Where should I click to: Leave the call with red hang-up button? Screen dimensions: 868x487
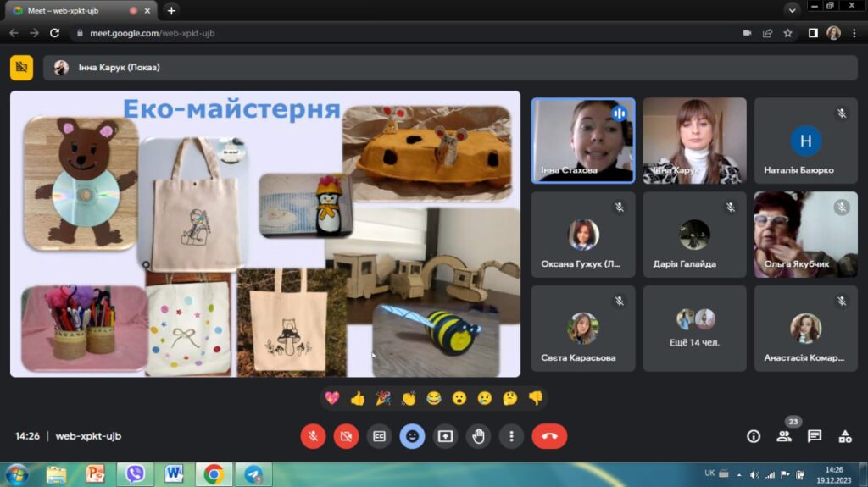pos(549,436)
